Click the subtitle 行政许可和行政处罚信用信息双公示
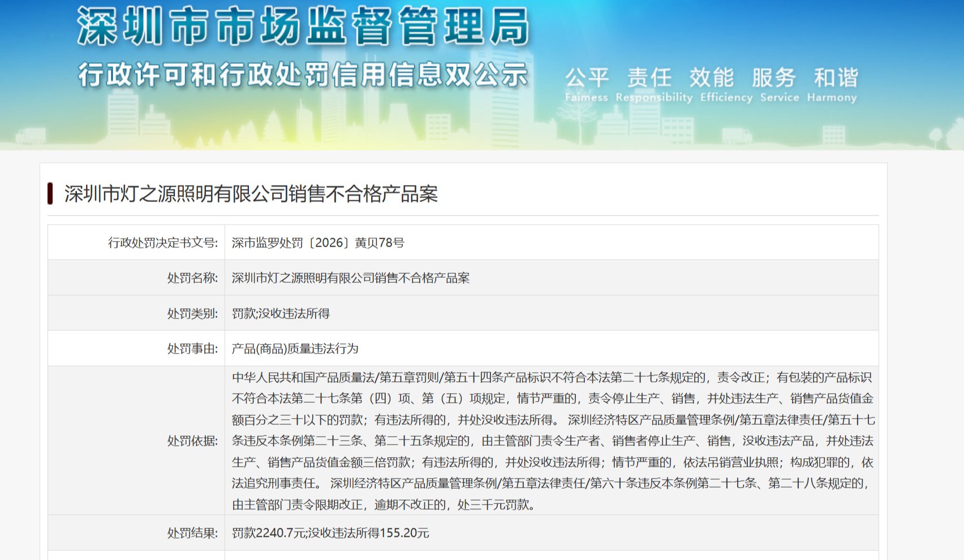964x560 pixels. tap(303, 75)
